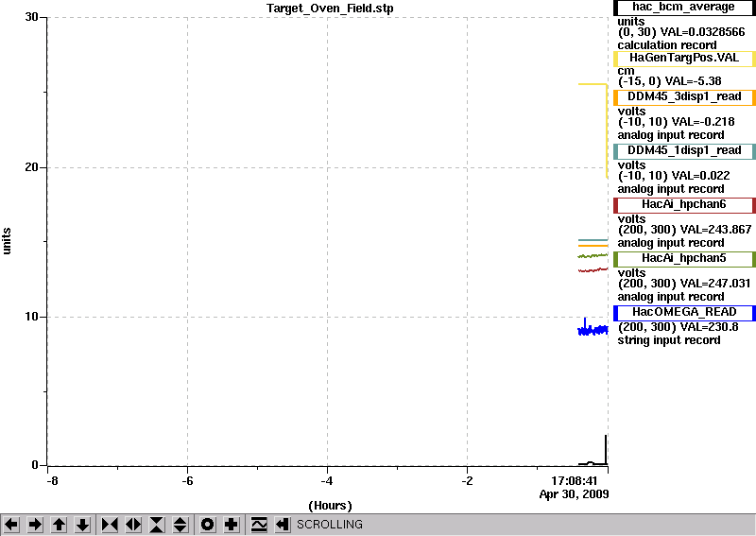The height and width of the screenshot is (536, 756).
Task: Expand the time axis with the outward-pointing triangles
Action: pyautogui.click(x=133, y=525)
